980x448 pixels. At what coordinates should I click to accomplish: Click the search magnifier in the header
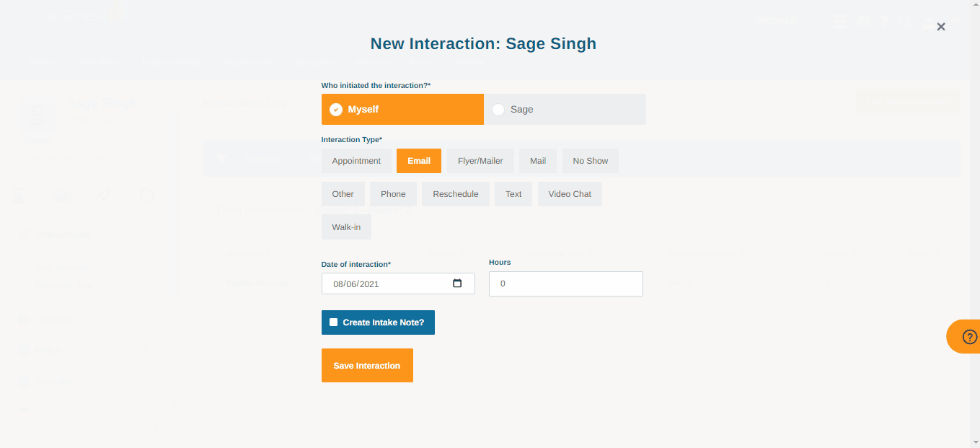[906, 21]
